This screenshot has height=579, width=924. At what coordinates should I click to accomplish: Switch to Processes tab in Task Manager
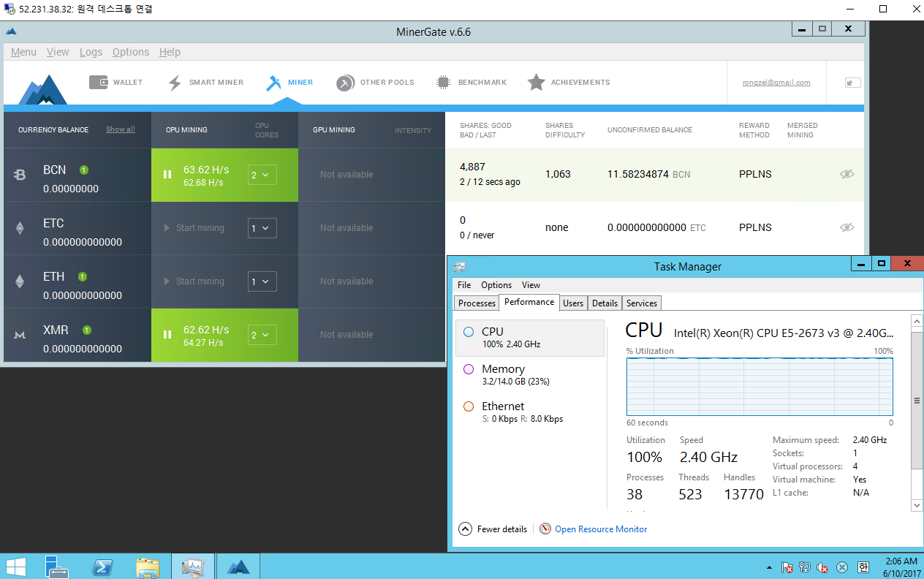(x=477, y=303)
